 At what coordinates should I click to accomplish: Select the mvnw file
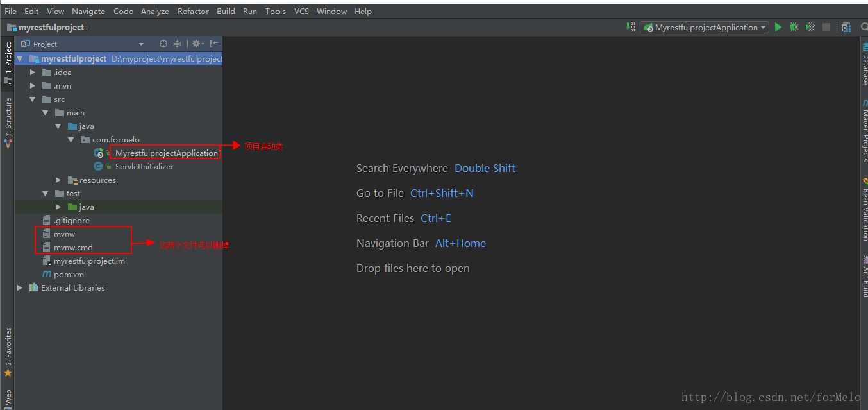point(64,234)
